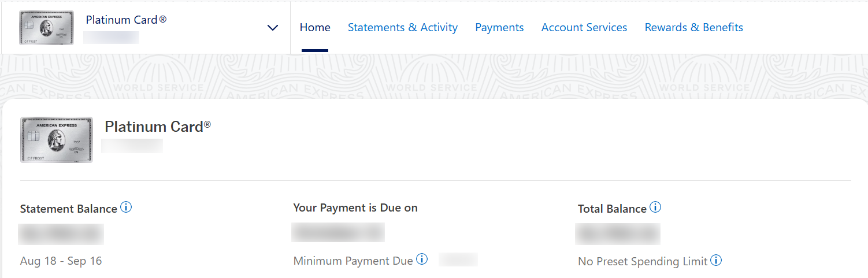Click the blurred payment due date
868x278 pixels.
(338, 232)
